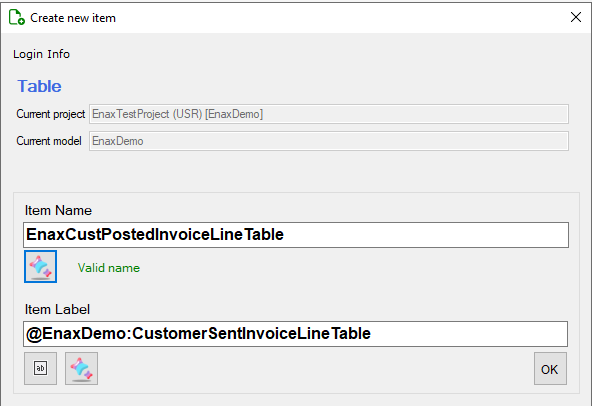
Task: Click the '@EnaxDemo:CustomerSentInvoiceLineTable' label text
Action: click(x=199, y=333)
